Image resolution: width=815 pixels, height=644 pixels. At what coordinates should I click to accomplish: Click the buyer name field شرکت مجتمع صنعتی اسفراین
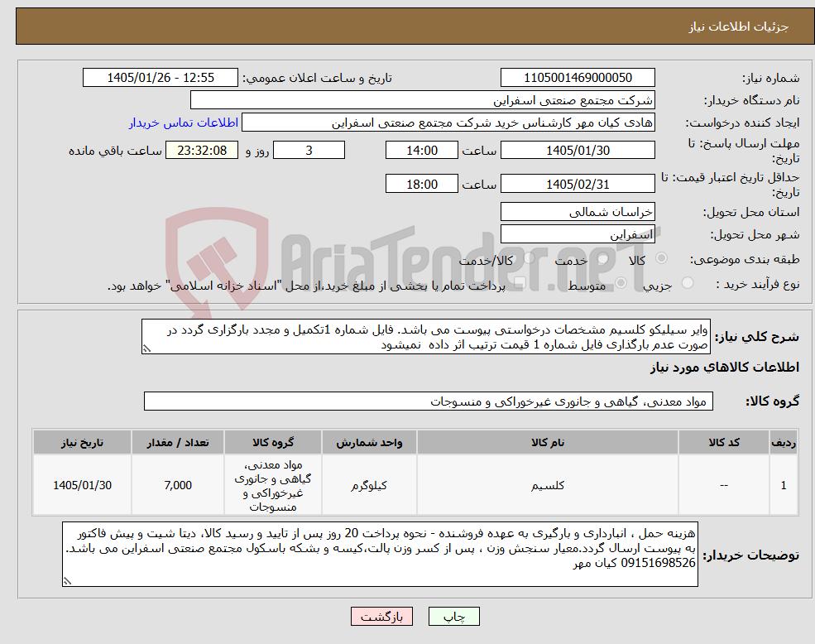click(423, 100)
